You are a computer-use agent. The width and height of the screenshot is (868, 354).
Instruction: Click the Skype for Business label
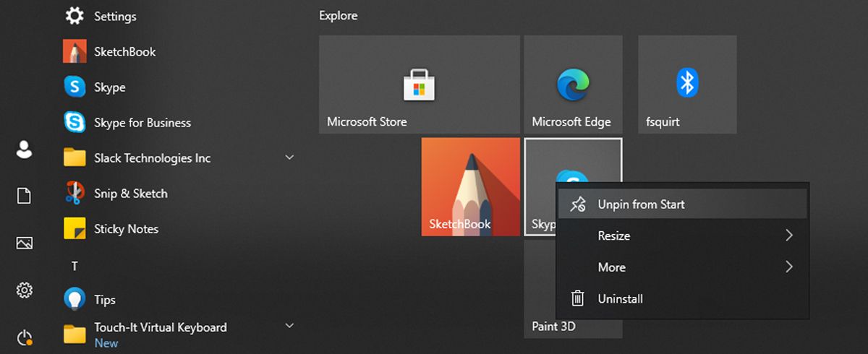click(x=142, y=123)
